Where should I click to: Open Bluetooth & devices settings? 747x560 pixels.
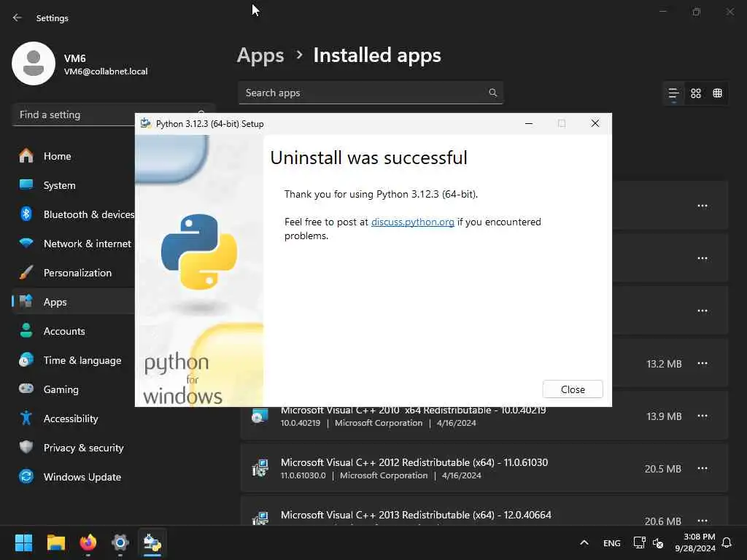pyautogui.click(x=74, y=214)
